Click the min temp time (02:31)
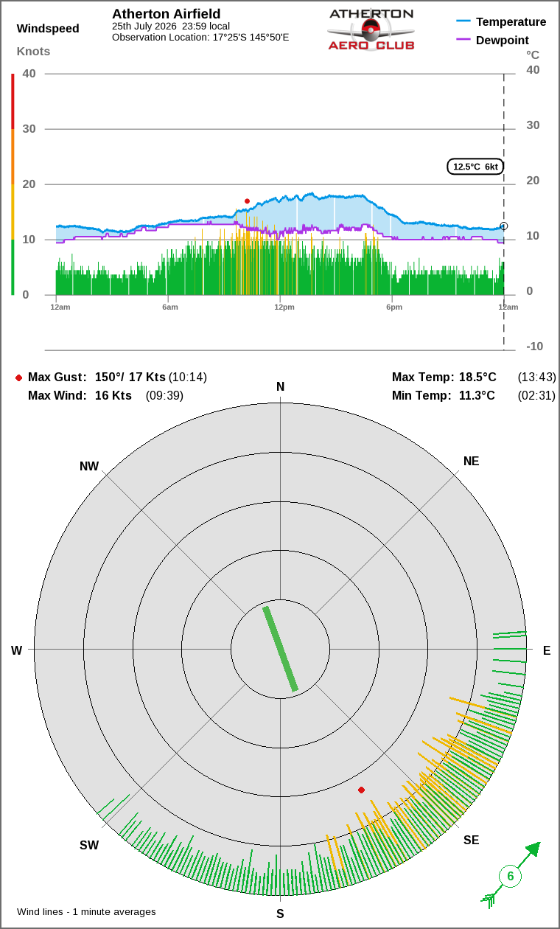Screen dimensions: 560x929 pos(536,396)
